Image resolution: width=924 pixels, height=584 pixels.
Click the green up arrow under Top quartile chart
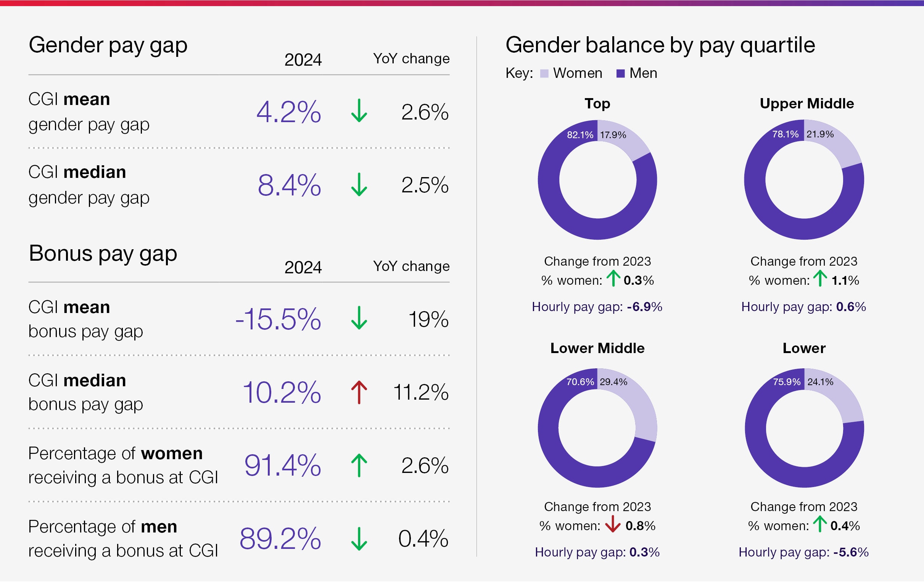click(613, 279)
